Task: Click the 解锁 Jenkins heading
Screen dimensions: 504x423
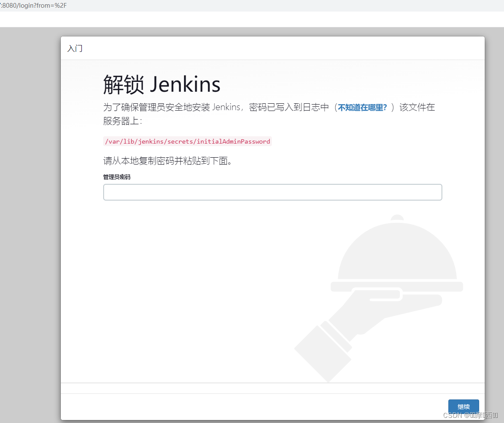Action: click(x=162, y=84)
